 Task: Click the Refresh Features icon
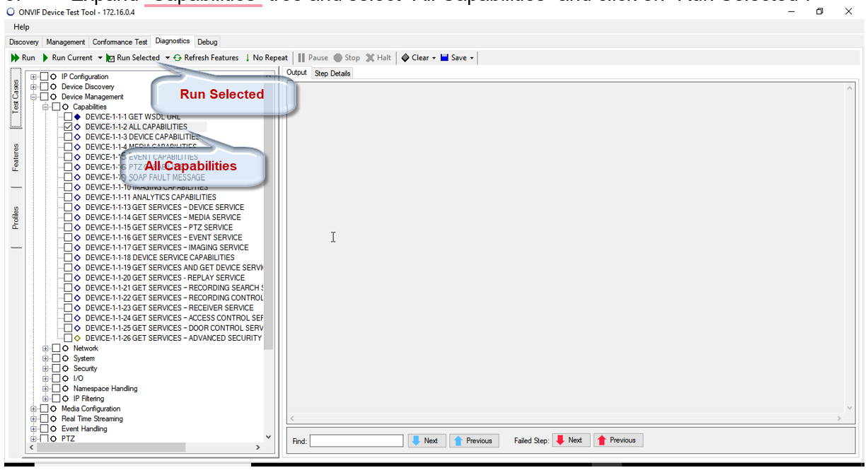178,58
